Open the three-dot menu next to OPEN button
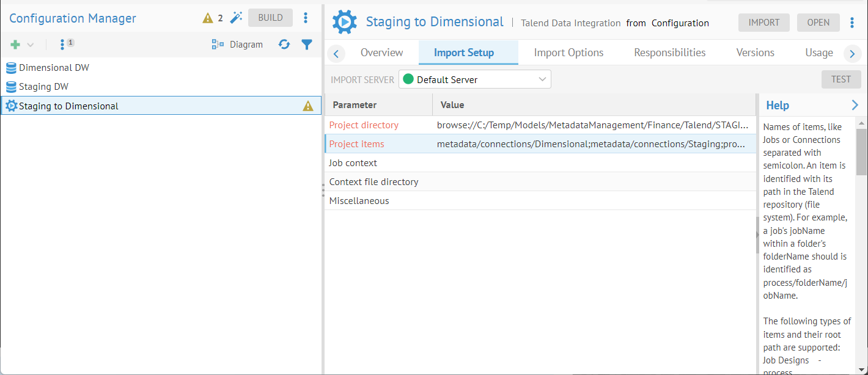 click(x=852, y=23)
